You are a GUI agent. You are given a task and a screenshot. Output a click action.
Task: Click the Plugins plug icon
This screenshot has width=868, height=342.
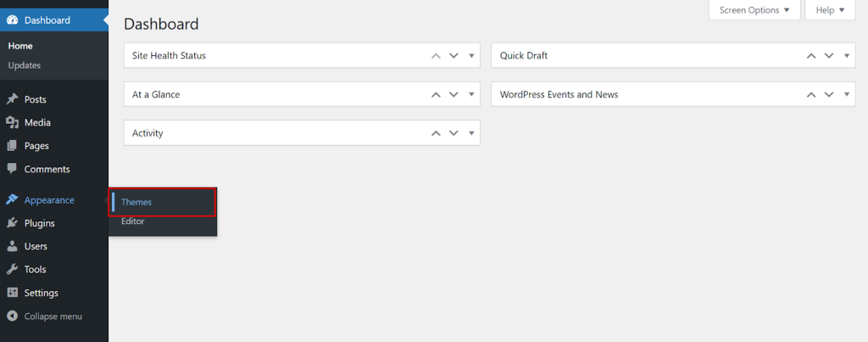(x=12, y=223)
